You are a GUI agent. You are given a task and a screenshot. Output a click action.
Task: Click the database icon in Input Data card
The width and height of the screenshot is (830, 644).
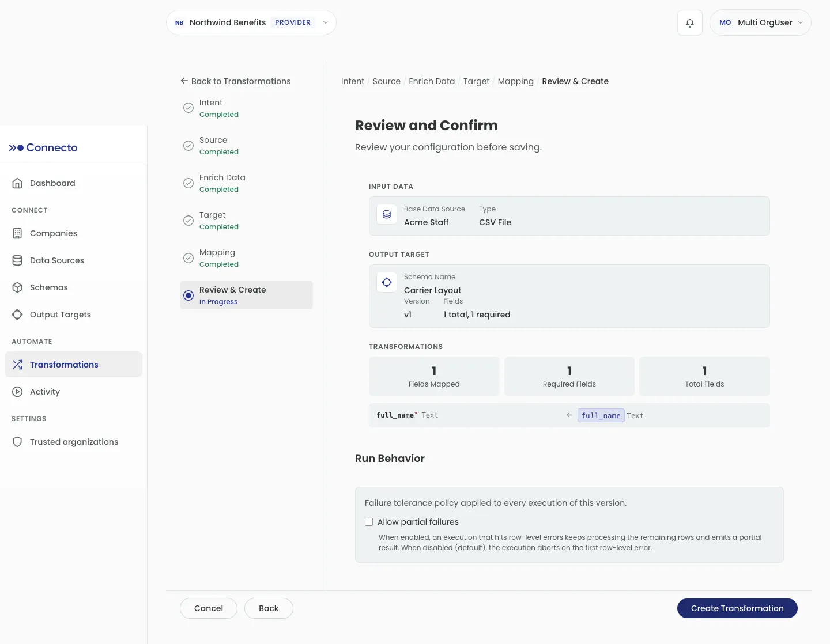point(387,214)
